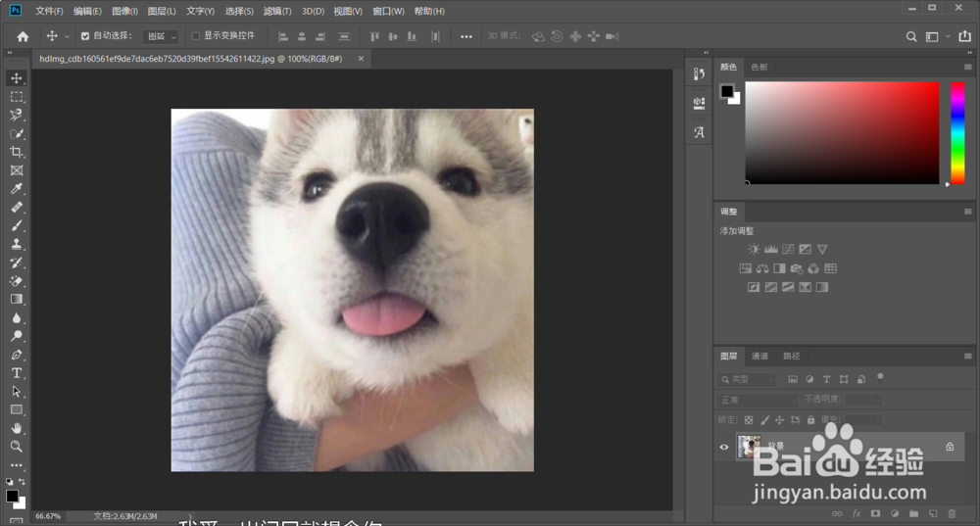980x526 pixels.
Task: Select the Rectangular Marquee tool
Action: (17, 97)
